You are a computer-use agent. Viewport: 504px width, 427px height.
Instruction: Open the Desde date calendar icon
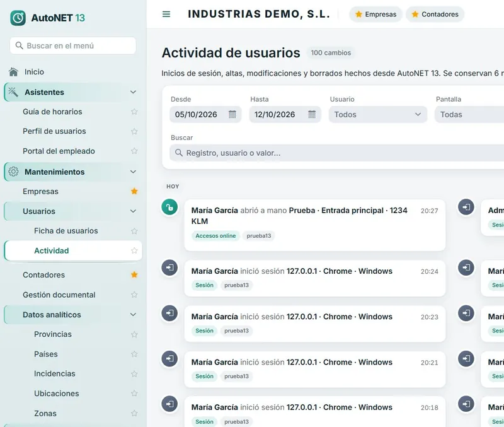(x=232, y=114)
